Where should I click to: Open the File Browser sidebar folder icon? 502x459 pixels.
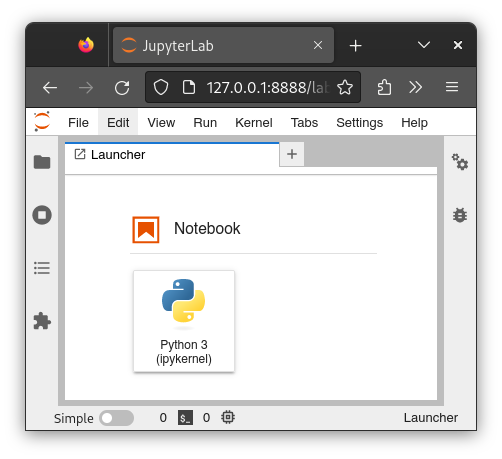coord(42,162)
